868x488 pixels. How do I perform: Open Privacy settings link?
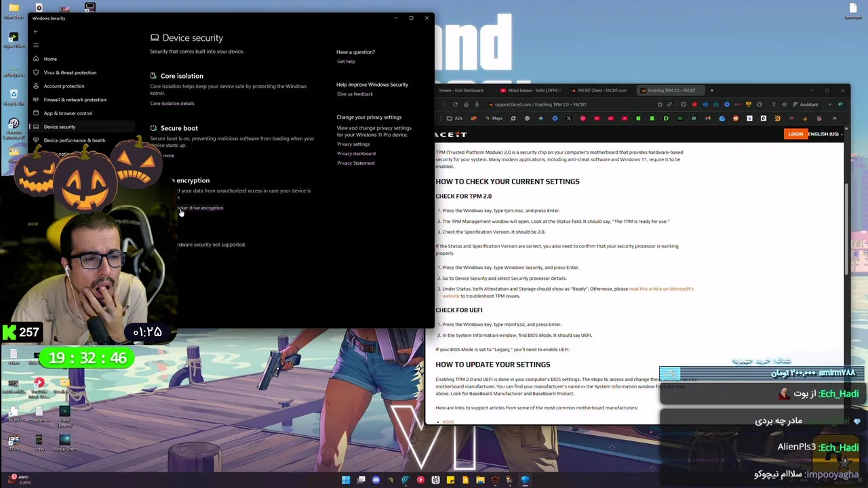click(x=353, y=144)
